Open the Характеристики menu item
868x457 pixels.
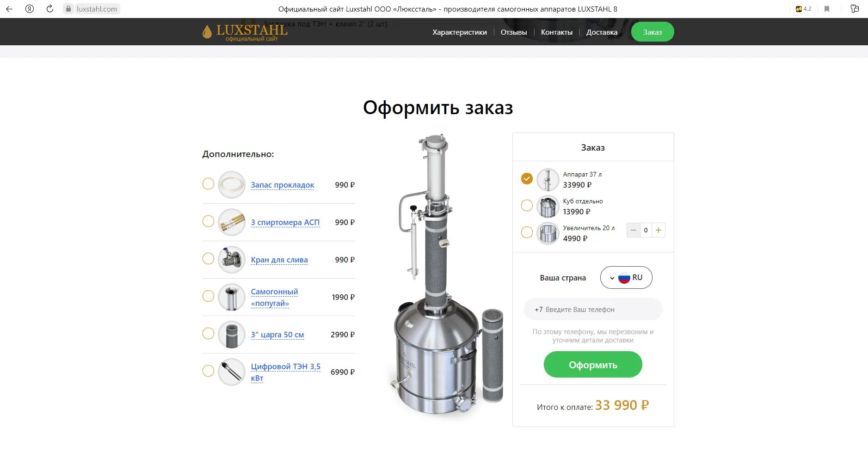460,32
